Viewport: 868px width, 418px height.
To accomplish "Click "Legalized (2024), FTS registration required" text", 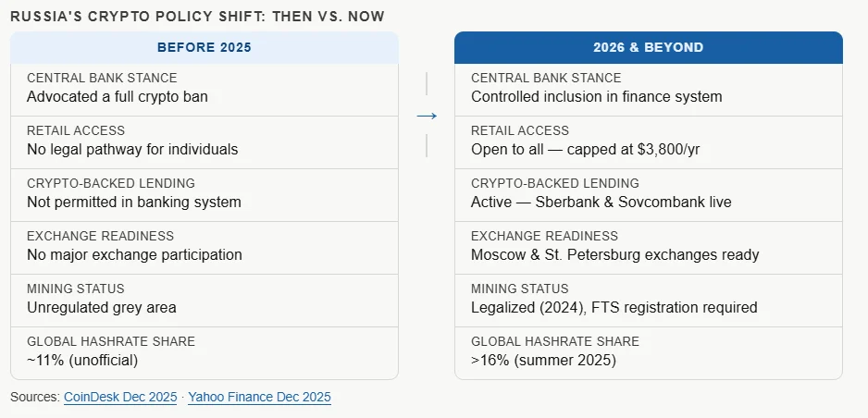I will 614,307.
